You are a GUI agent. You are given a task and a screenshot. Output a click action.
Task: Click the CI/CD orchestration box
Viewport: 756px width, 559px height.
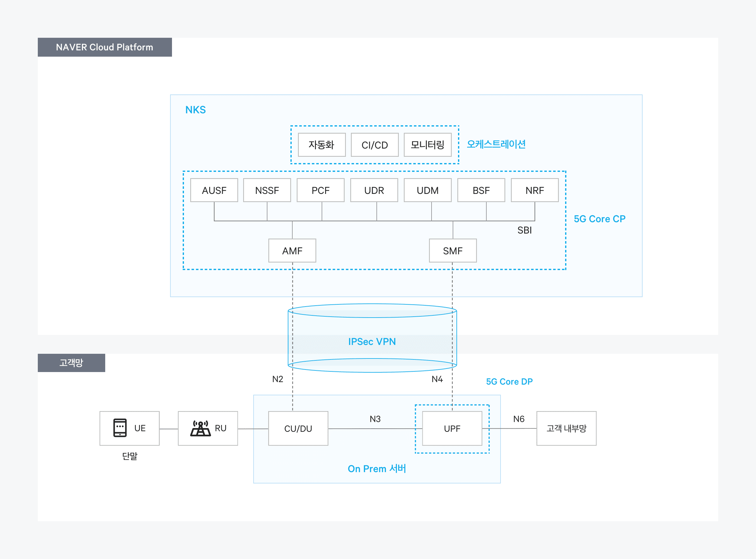click(375, 145)
